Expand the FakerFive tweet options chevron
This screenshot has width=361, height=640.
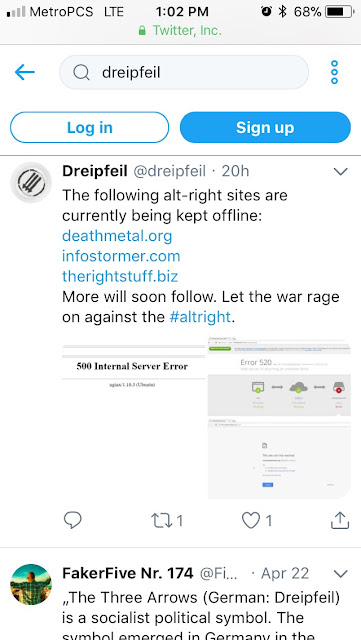[341, 574]
